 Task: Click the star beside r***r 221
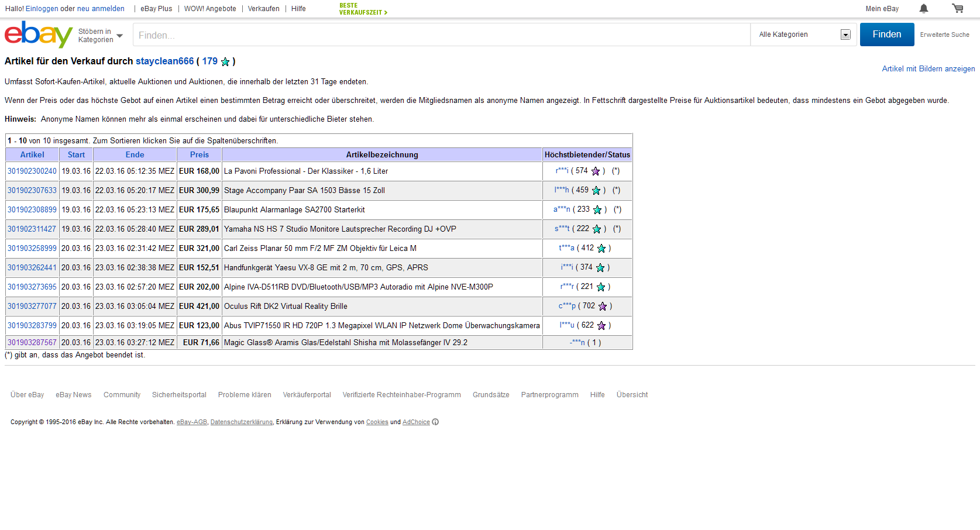point(601,287)
